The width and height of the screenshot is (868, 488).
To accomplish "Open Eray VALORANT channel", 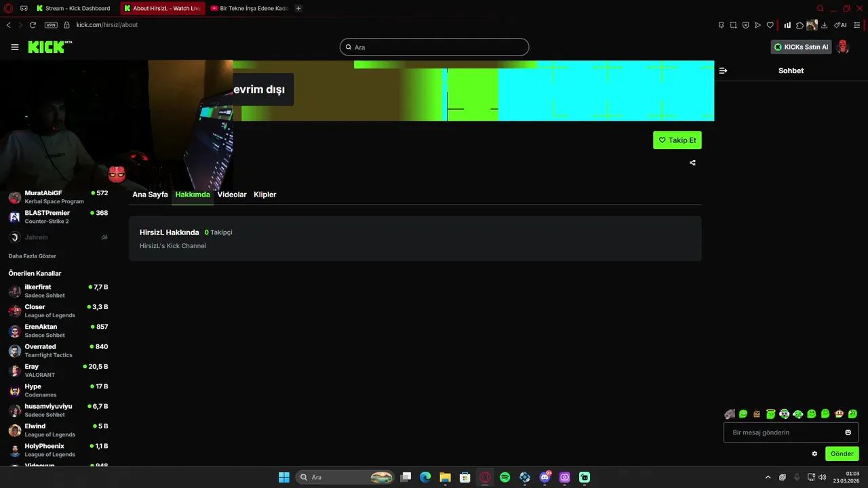I will coord(58,370).
